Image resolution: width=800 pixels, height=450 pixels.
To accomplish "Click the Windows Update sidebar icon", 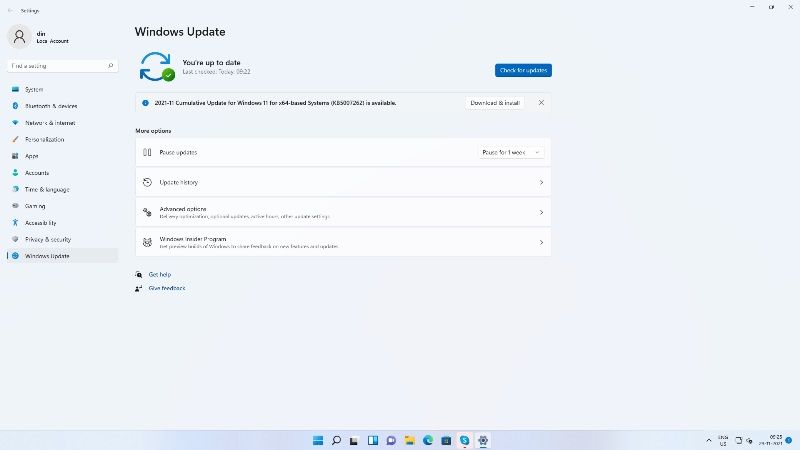I will 15,256.
